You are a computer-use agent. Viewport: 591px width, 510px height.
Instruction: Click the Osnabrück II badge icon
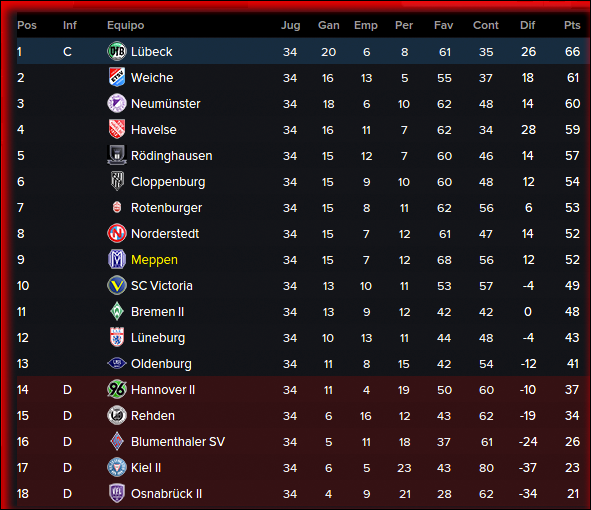[x=117, y=493]
